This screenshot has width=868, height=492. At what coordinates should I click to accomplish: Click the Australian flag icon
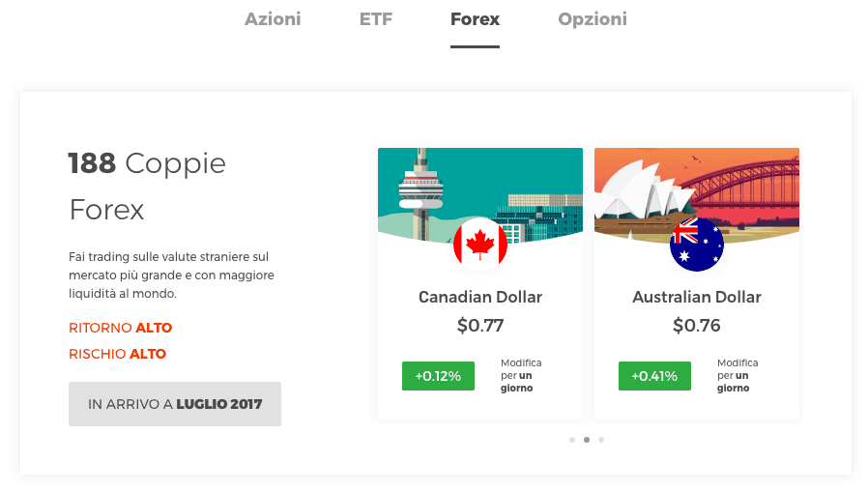[696, 244]
